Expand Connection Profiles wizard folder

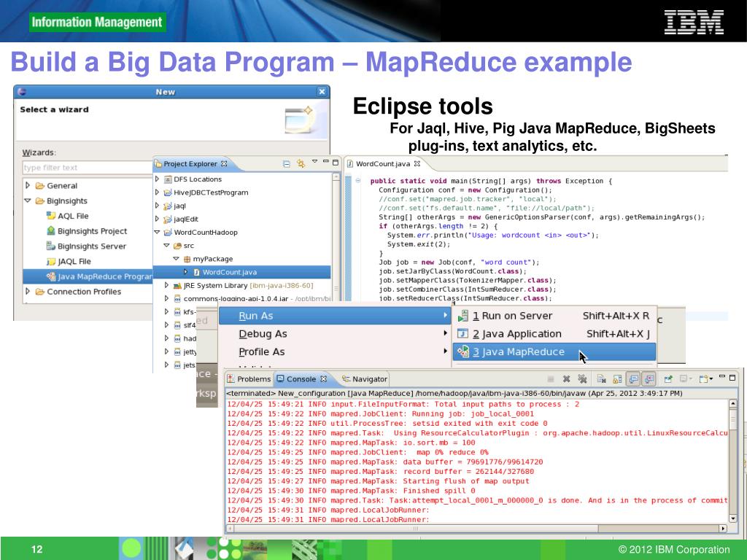pos(28,291)
